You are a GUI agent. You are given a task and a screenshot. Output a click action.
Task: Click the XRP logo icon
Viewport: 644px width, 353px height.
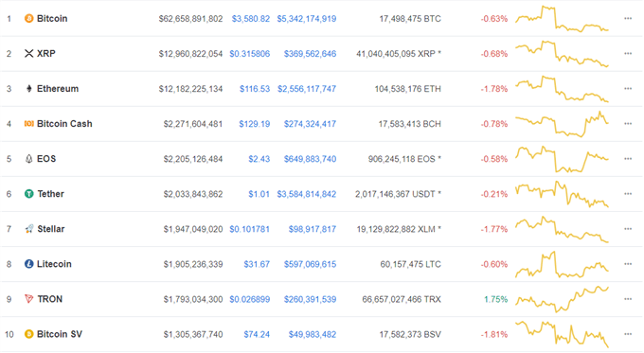(28, 54)
